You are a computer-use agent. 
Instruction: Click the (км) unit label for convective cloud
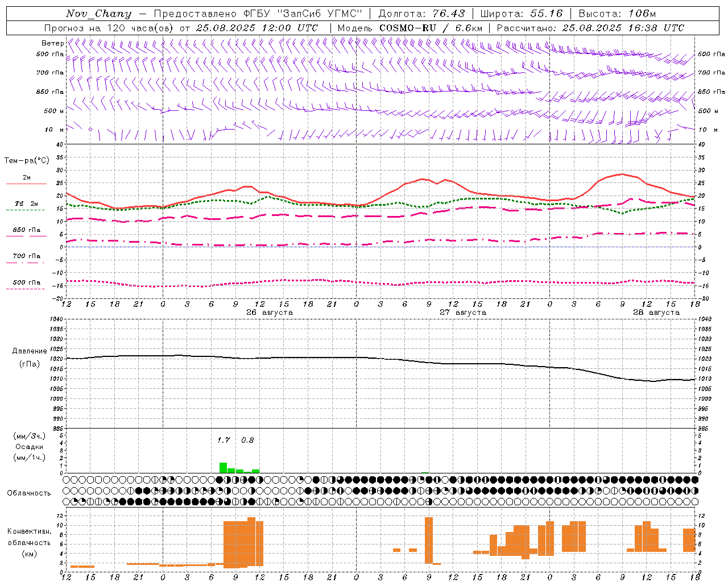pyautogui.click(x=29, y=554)
